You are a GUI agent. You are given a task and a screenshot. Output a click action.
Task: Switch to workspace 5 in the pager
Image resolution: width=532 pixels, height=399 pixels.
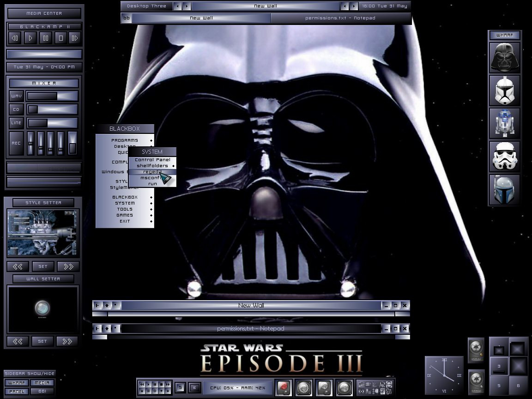[x=499, y=386]
